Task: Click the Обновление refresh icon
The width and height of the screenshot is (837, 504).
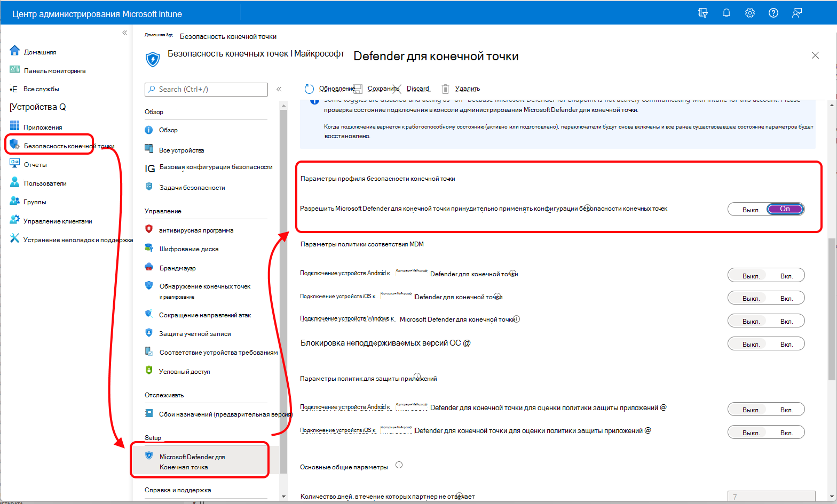Action: click(309, 89)
